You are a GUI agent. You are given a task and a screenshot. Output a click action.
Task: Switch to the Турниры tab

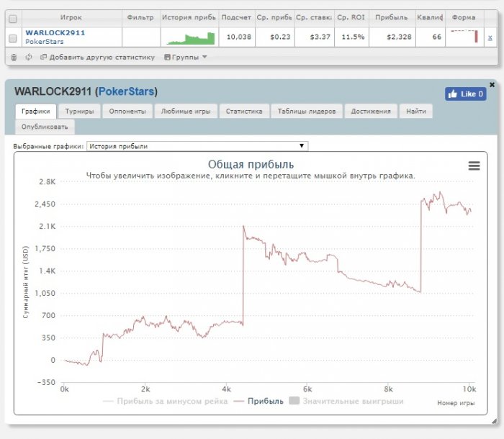click(x=79, y=112)
